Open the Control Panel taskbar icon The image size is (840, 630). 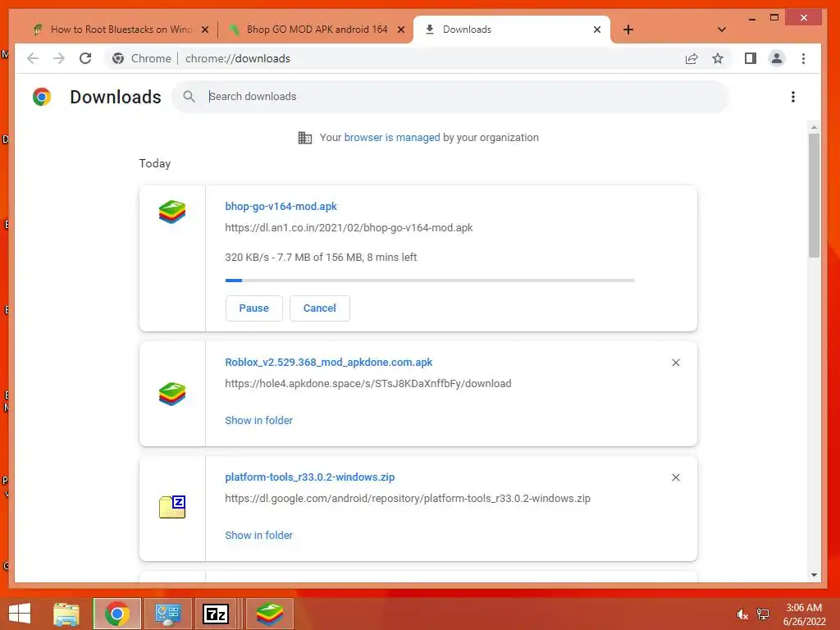click(x=167, y=614)
